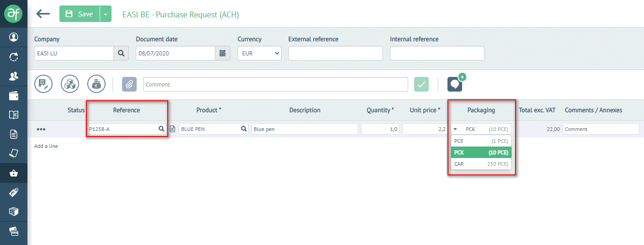Confirm comment with green checkmark button
This screenshot has width=644, height=245.
421,84
